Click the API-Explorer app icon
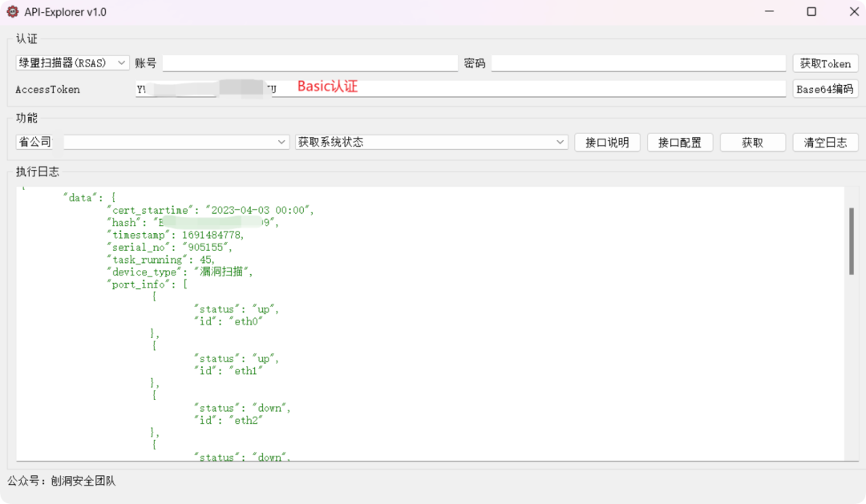 tap(12, 11)
